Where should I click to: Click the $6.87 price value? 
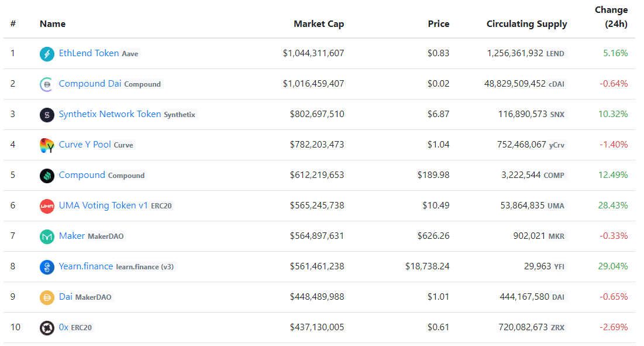point(438,114)
